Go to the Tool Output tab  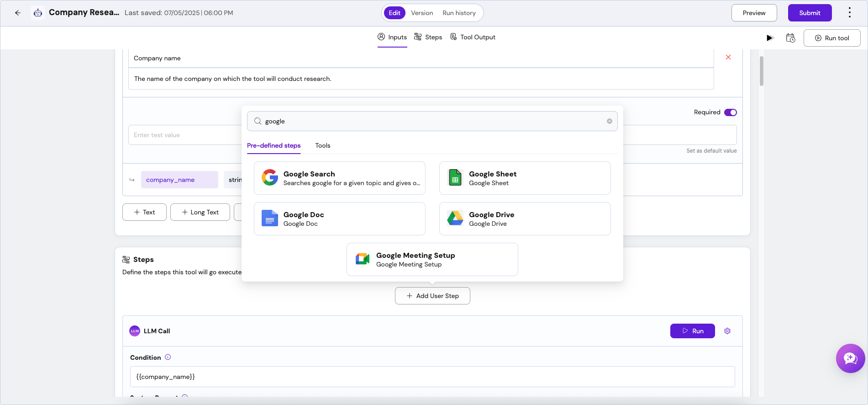pos(473,37)
